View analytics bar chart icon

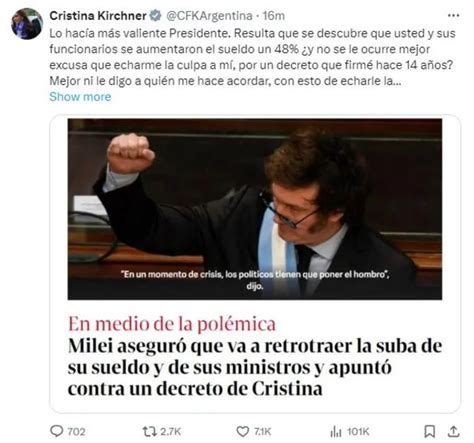[x=336, y=432]
